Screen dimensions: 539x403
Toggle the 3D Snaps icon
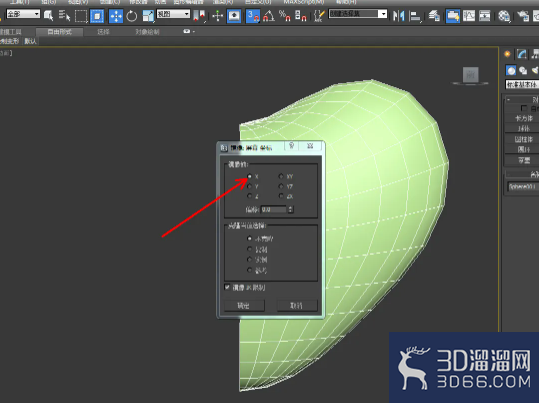tap(253, 16)
